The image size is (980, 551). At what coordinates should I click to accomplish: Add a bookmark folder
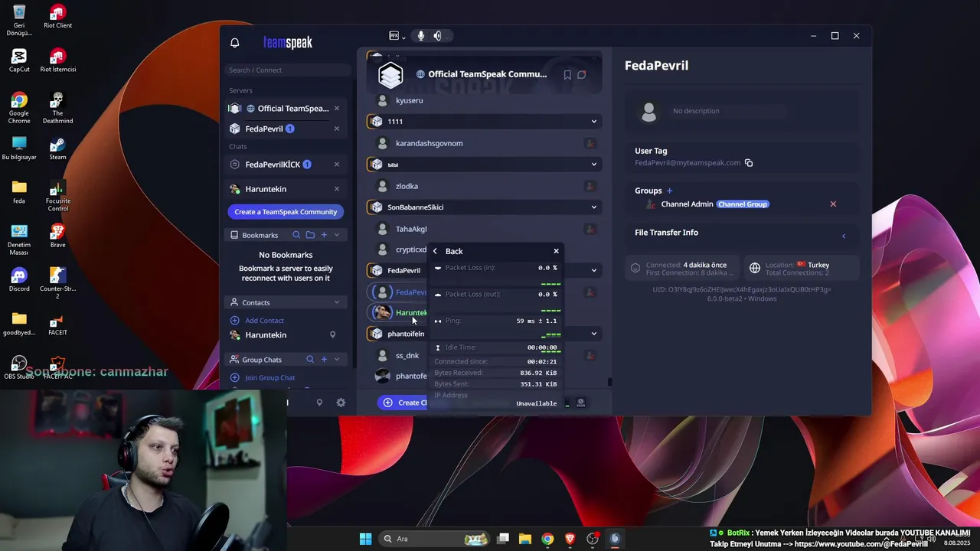pyautogui.click(x=310, y=235)
